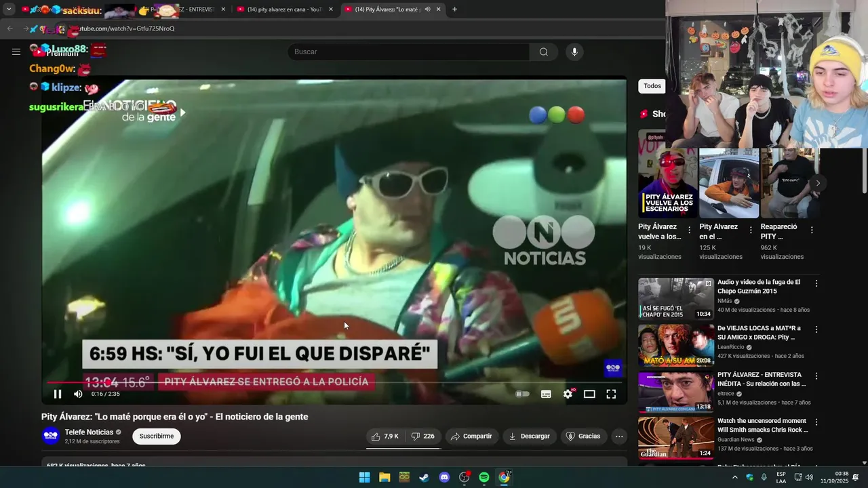Click the Suscribirme button
This screenshot has width=868, height=488.
[x=157, y=436]
